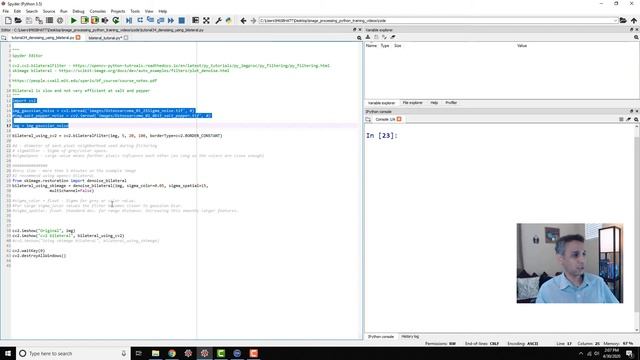This screenshot has height=360, width=640.
Task: Click Step into function debug icon
Action: tap(150, 20)
